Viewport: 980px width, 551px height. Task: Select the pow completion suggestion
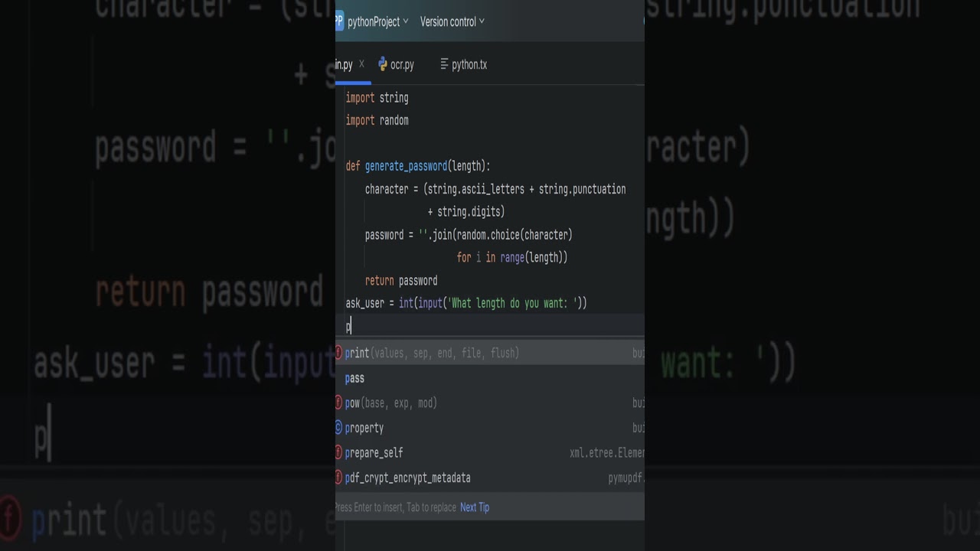(490, 403)
